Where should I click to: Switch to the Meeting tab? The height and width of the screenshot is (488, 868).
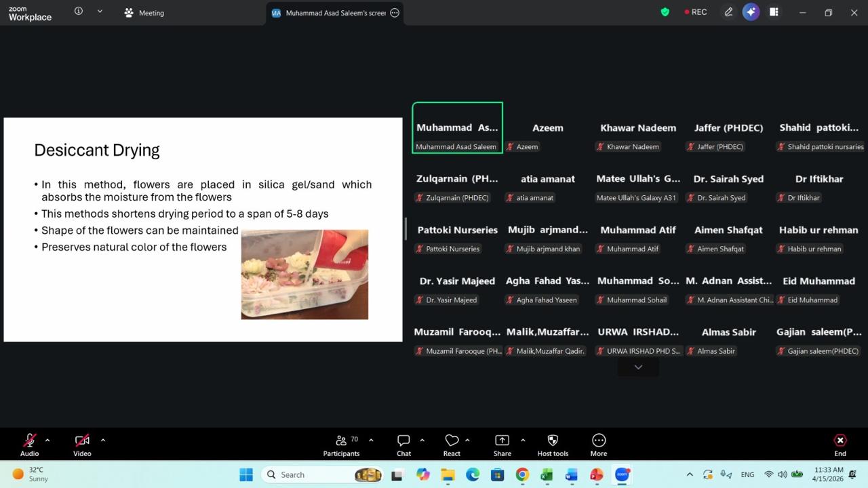coord(144,13)
